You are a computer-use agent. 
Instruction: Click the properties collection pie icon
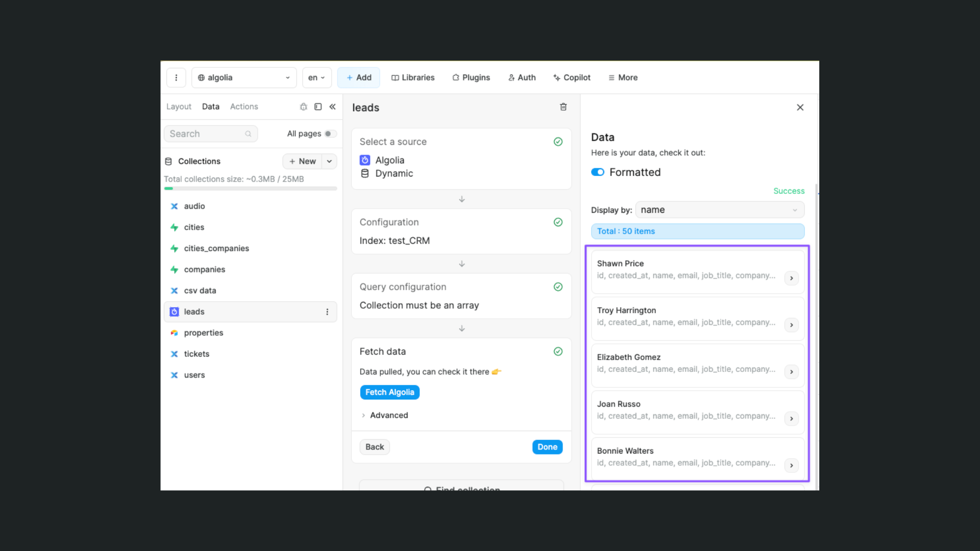(x=174, y=333)
